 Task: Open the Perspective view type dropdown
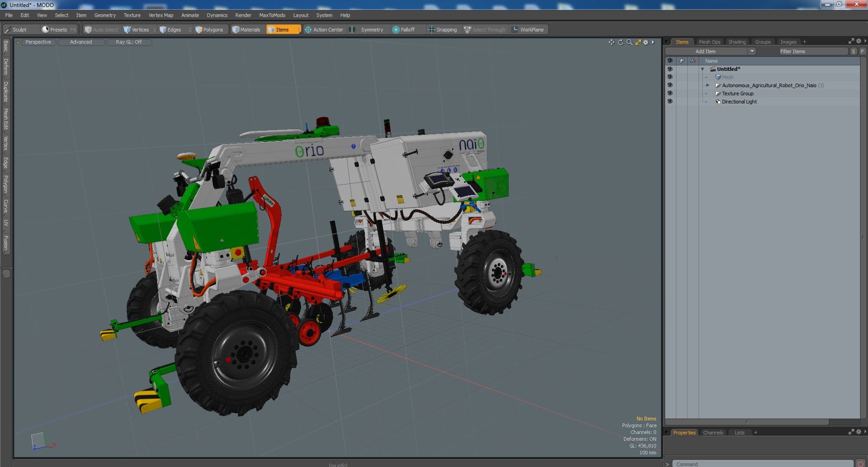38,42
